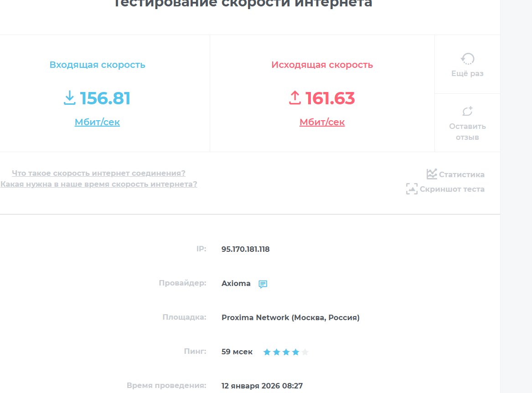Click the Мбит/сек link under outgoing speed
The height and width of the screenshot is (393, 532).
[322, 122]
